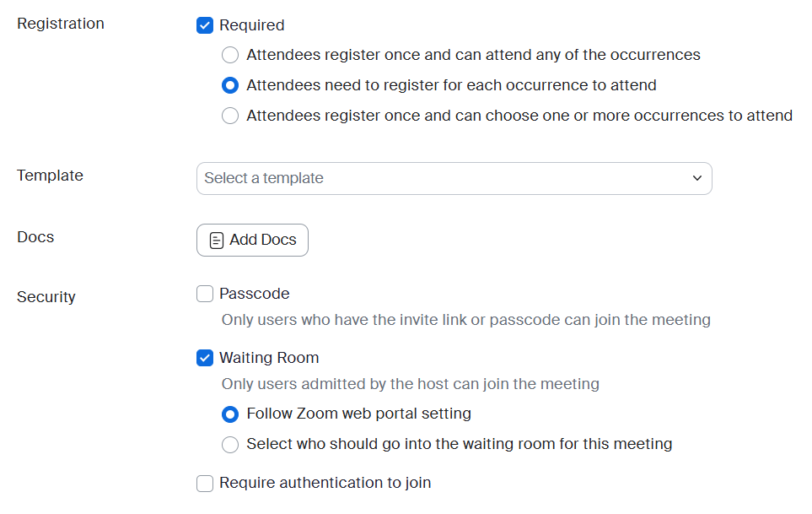Disable the Waiting Room checkbox
This screenshot has height=514, width=812.
(x=205, y=358)
